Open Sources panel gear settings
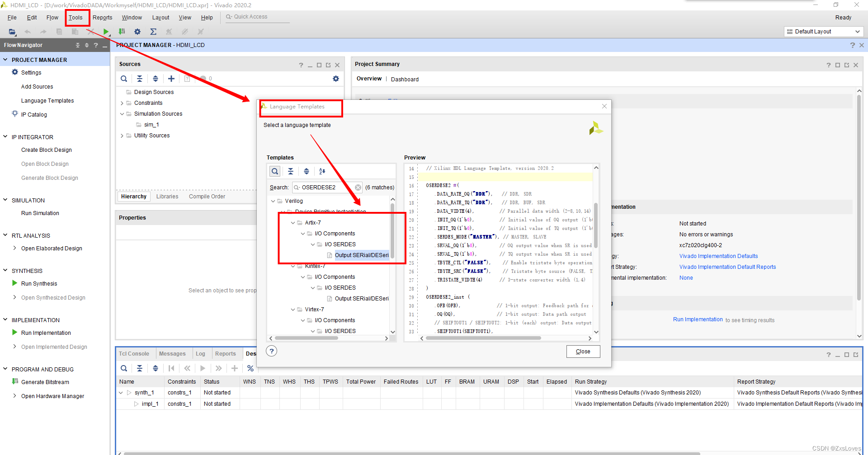The height and width of the screenshot is (455, 868). click(336, 79)
